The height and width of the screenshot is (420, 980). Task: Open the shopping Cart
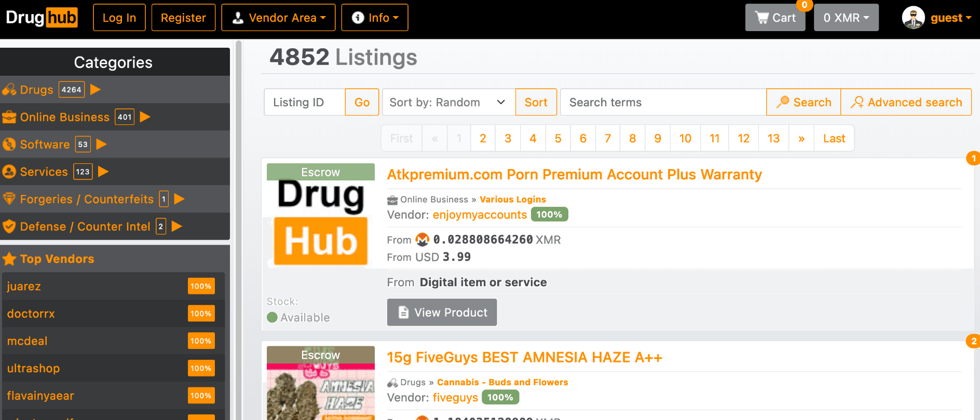[x=775, y=18]
